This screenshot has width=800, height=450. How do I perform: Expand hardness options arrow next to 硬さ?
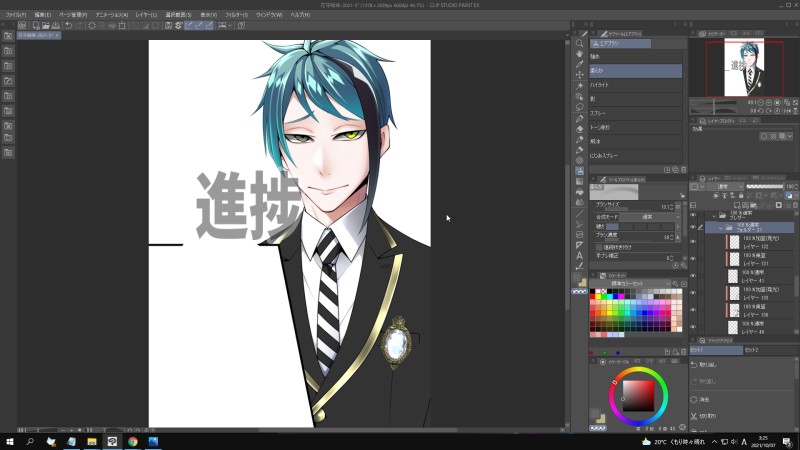[x=678, y=227]
